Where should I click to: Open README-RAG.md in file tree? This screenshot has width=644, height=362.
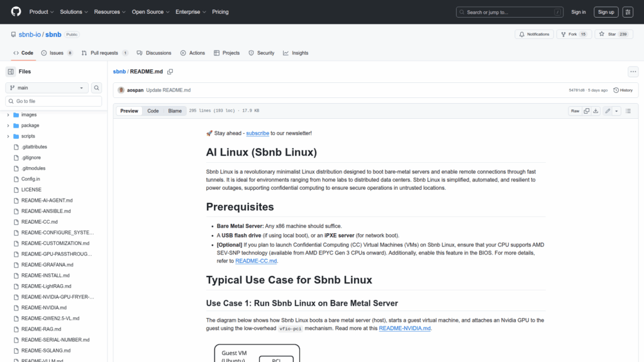tap(41, 329)
